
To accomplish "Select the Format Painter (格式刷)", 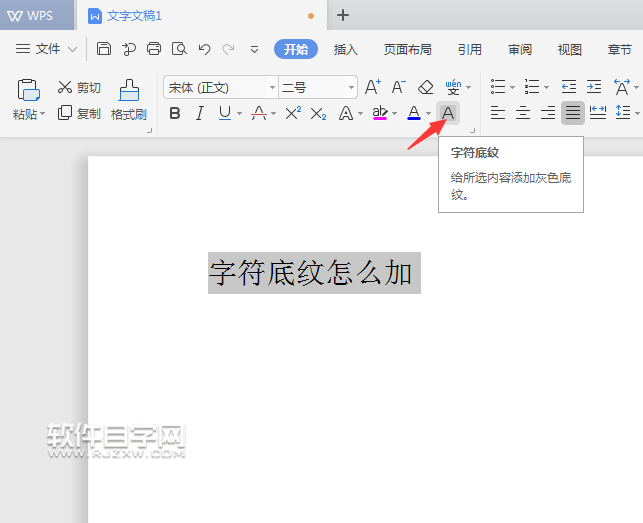I will point(129,100).
